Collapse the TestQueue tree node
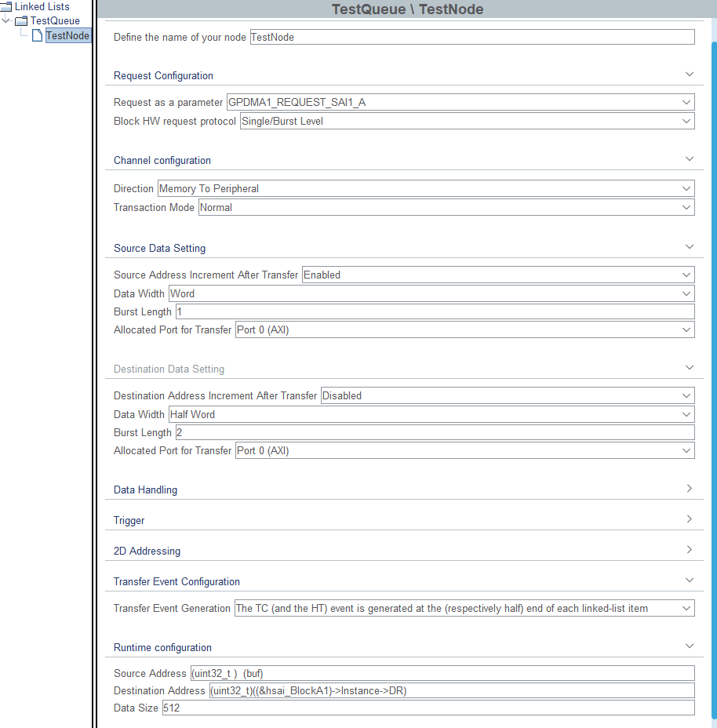This screenshot has width=717, height=728. coord(5,20)
